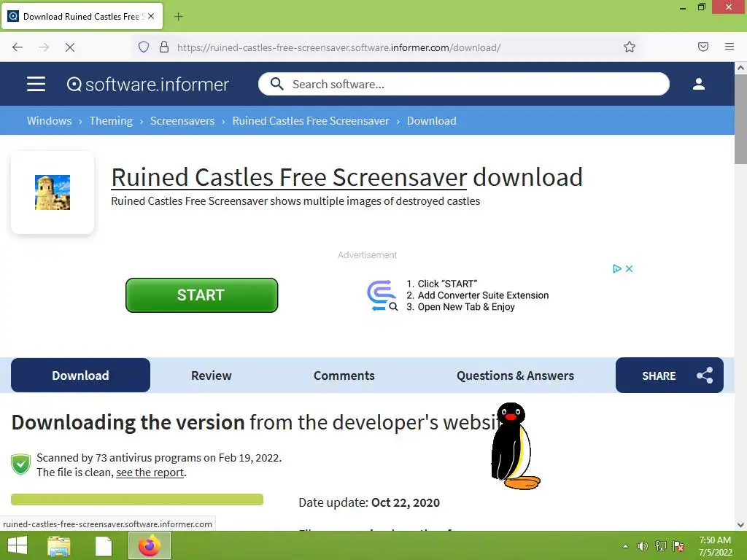The width and height of the screenshot is (747, 560).
Task: Go to Theming breadcrumb link
Action: pyautogui.click(x=111, y=120)
